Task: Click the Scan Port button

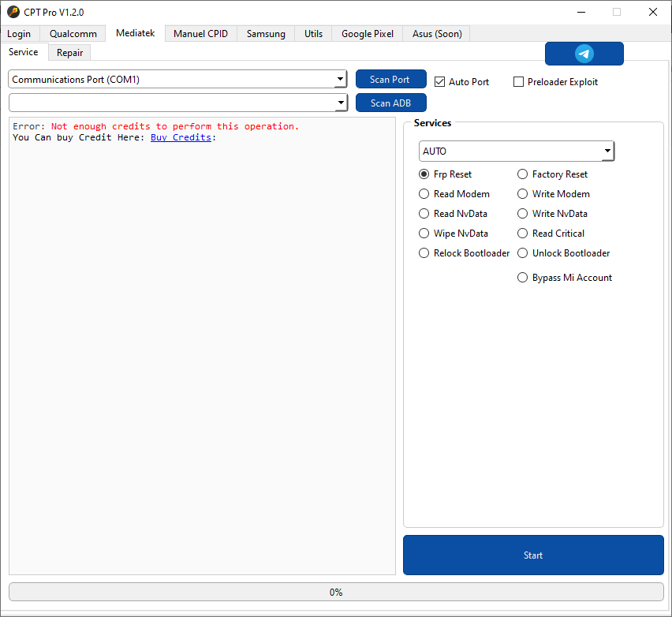Action: (x=390, y=79)
